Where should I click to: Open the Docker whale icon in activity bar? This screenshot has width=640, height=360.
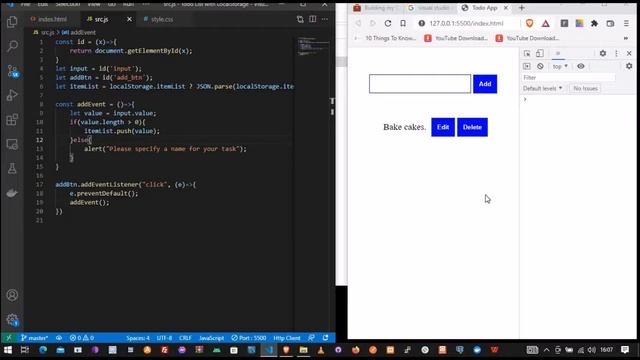(12, 193)
